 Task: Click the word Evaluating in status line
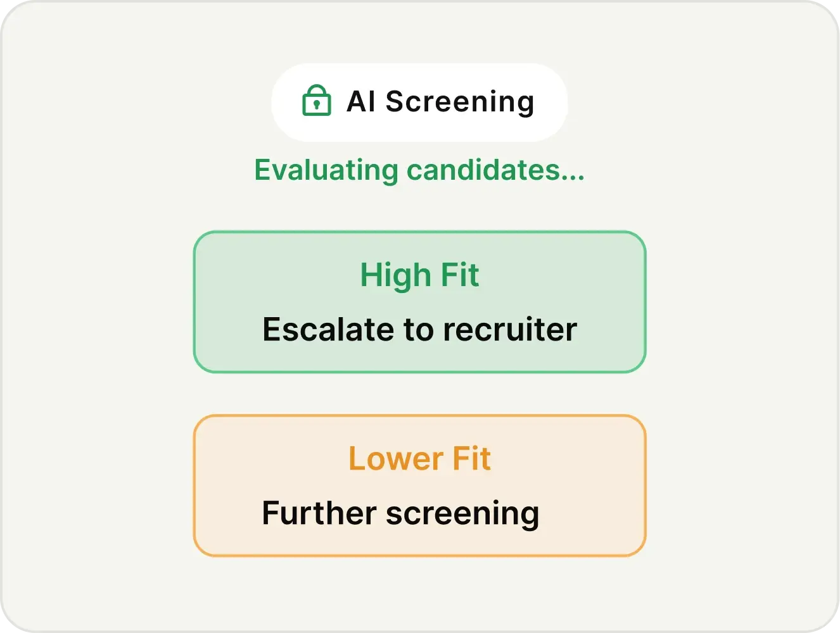tap(326, 171)
